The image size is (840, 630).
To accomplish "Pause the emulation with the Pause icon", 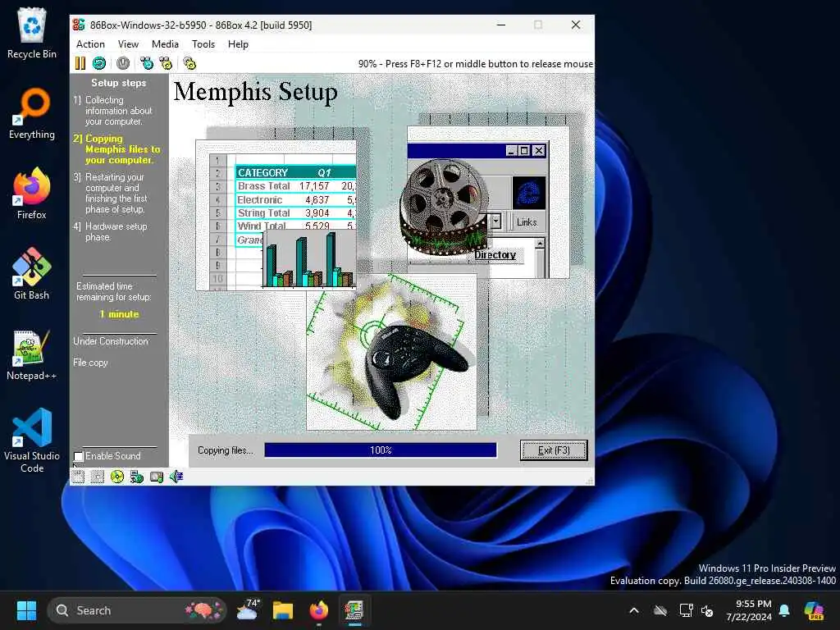I will [x=80, y=63].
